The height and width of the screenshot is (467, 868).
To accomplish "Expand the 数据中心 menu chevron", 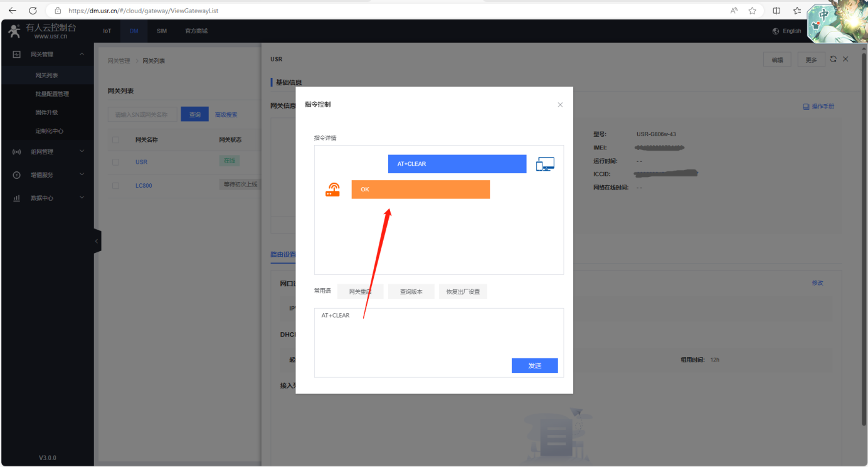I will [x=82, y=198].
